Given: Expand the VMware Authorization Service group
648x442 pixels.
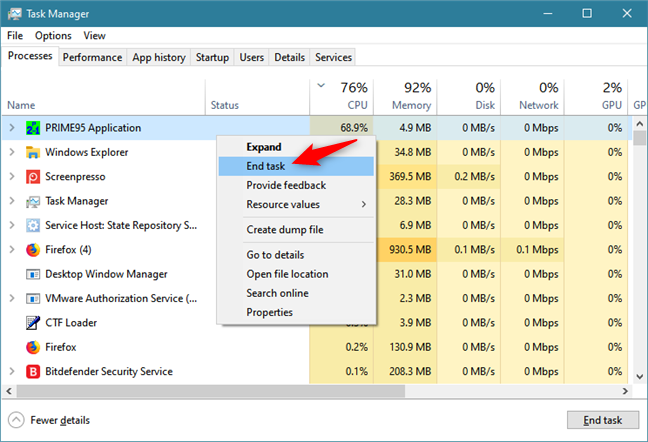Looking at the screenshot, I should [12, 299].
